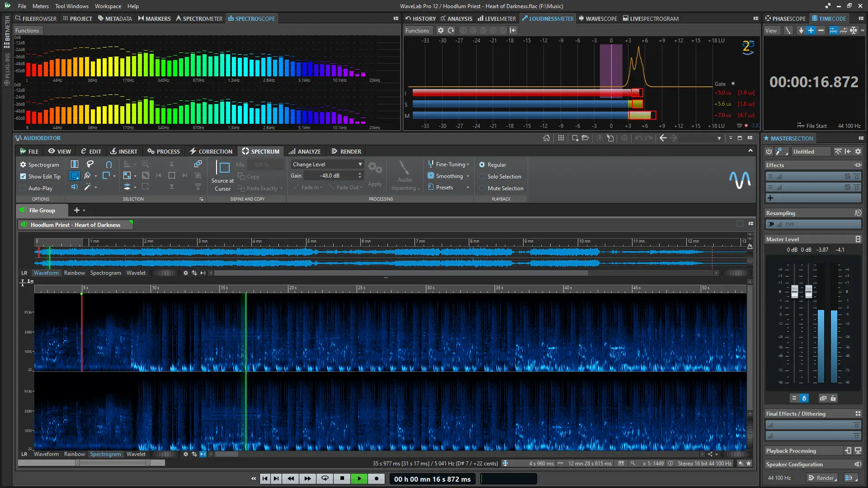This screenshot has width=868, height=488.
Task: Select the brush selection tool
Action: [x=88, y=175]
